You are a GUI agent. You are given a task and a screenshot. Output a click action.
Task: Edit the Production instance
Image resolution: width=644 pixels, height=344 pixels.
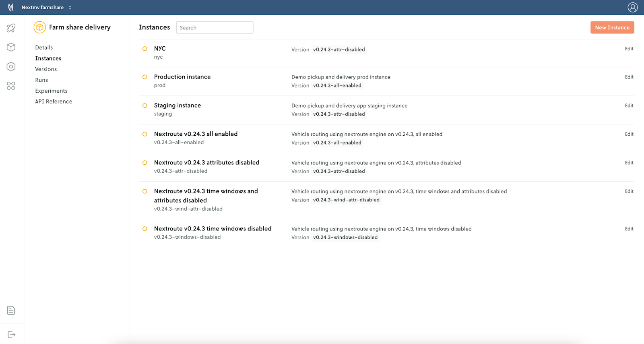point(629,77)
